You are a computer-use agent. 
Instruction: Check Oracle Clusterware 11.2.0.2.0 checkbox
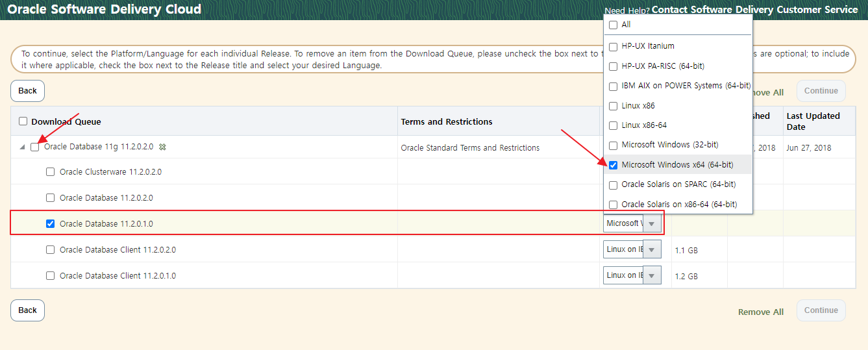[x=51, y=172]
